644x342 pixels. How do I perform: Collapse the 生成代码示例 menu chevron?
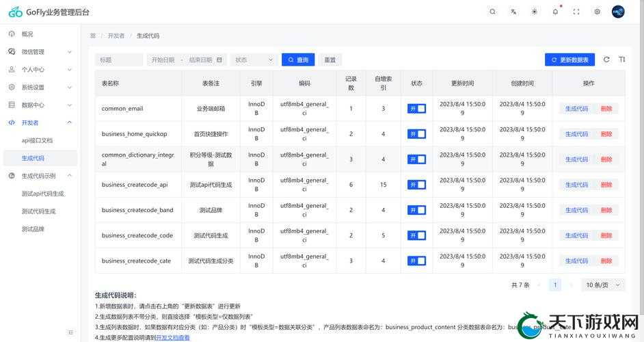[70, 176]
